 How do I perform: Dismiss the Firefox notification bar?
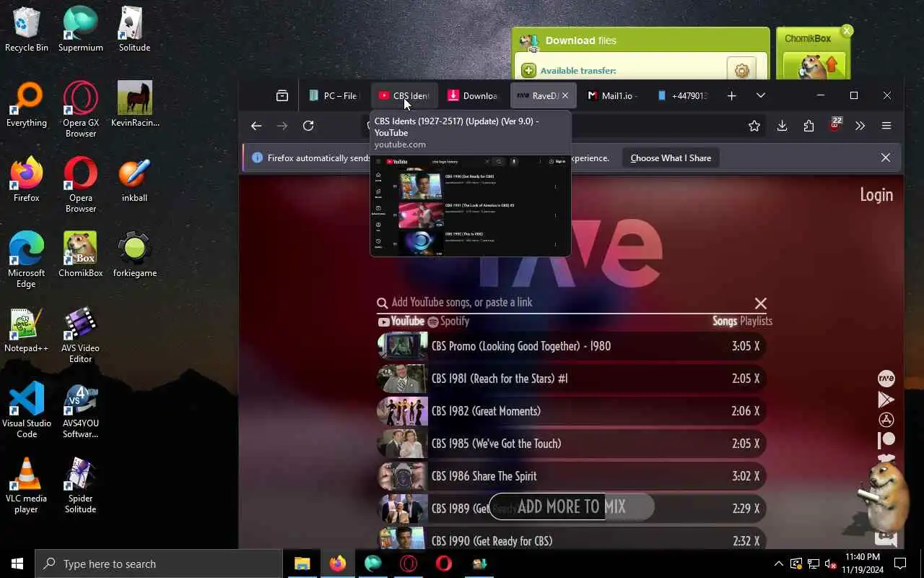click(x=886, y=158)
